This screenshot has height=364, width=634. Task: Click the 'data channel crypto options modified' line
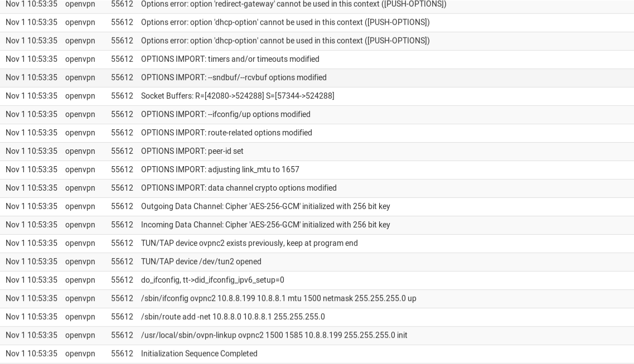[239, 188]
